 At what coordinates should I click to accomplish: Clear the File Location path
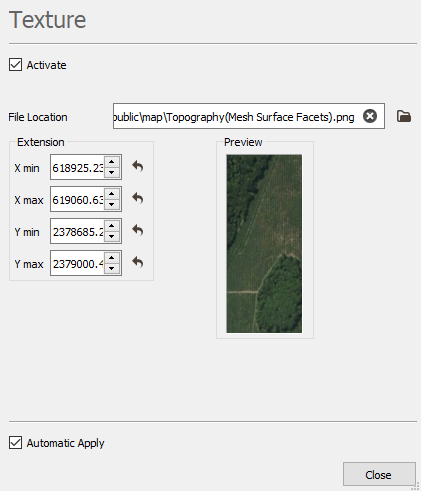(x=370, y=116)
